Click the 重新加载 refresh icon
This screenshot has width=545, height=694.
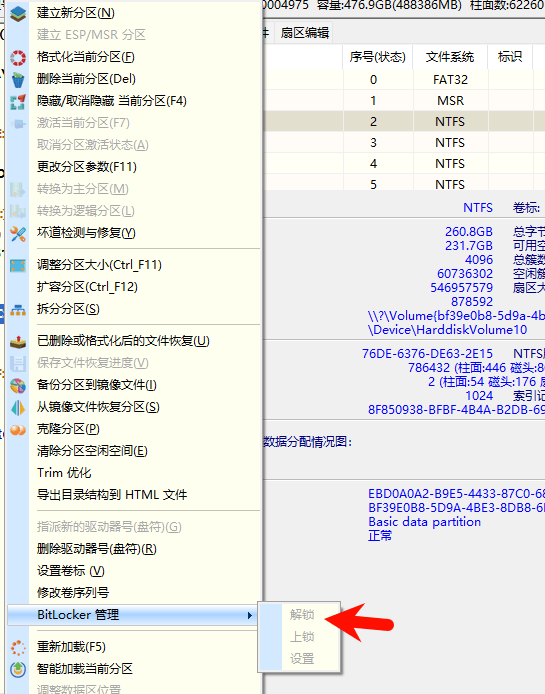pos(18,648)
